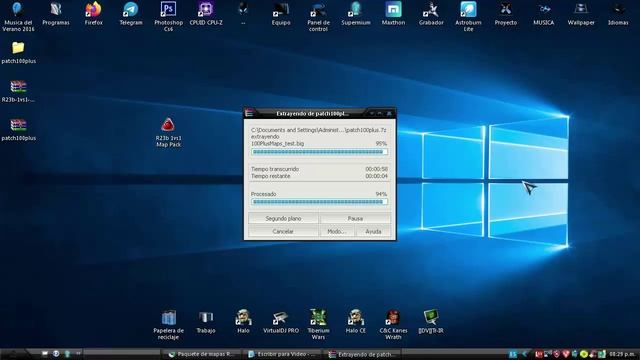Launch the Firefox desktop shortcut
Viewport: 640px width, 360px height.
click(x=93, y=13)
